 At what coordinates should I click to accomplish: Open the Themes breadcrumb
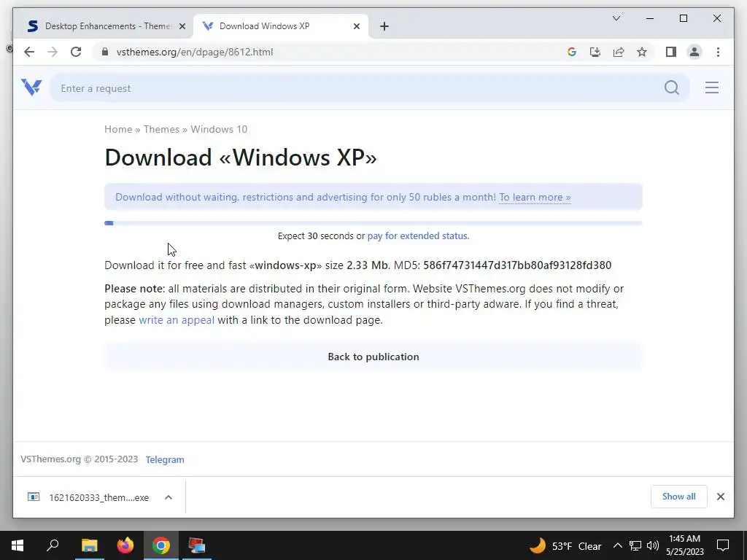161,129
